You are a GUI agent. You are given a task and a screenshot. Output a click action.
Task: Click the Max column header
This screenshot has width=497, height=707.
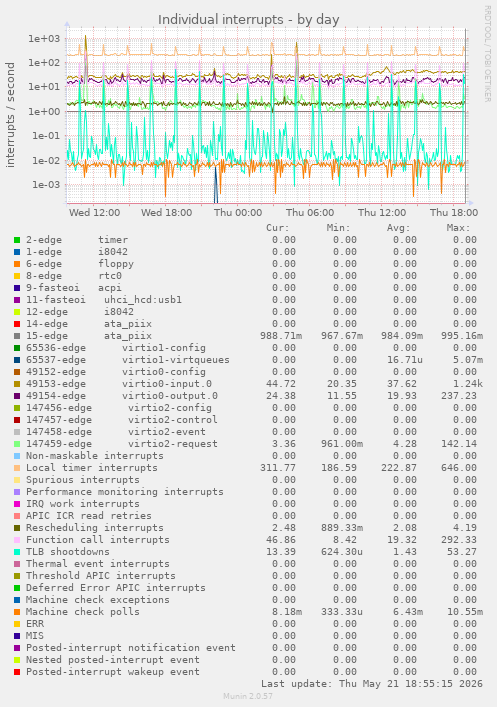pos(459,228)
